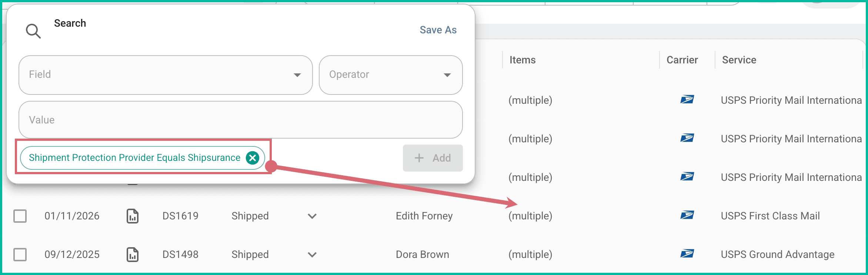Viewport: 868px width, 275px height.
Task: Remove the Shipsurance filter via its X icon
Action: (x=252, y=158)
